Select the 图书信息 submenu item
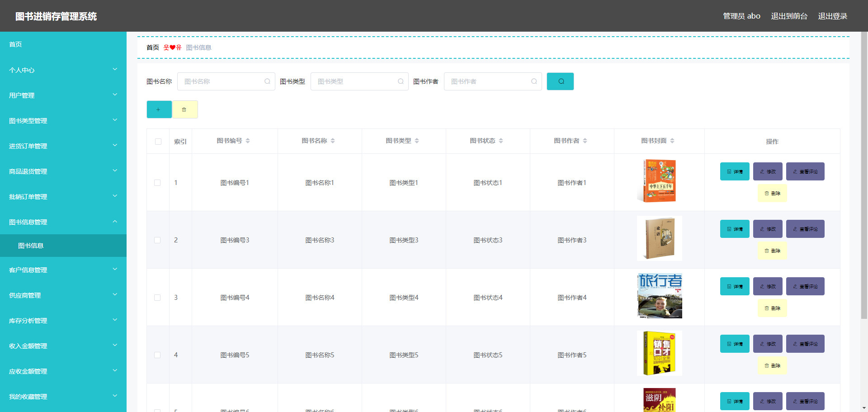Viewport: 868px width, 412px height. [x=63, y=246]
